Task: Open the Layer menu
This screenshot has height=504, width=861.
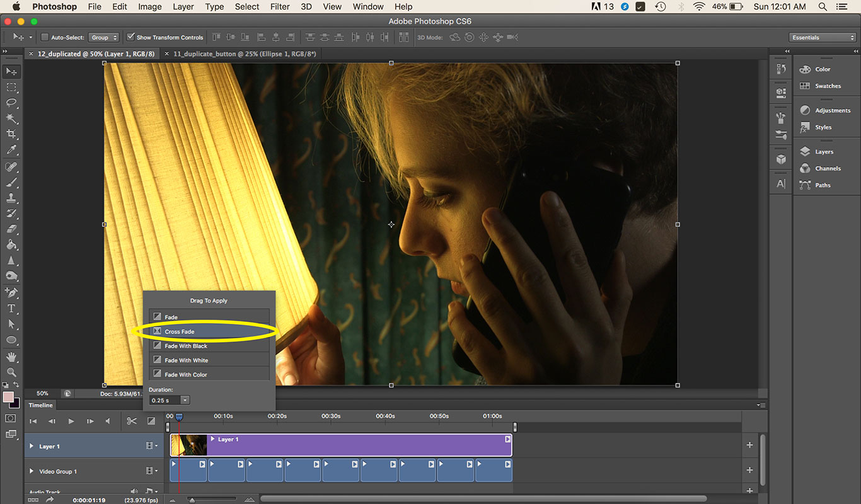Action: pos(183,7)
